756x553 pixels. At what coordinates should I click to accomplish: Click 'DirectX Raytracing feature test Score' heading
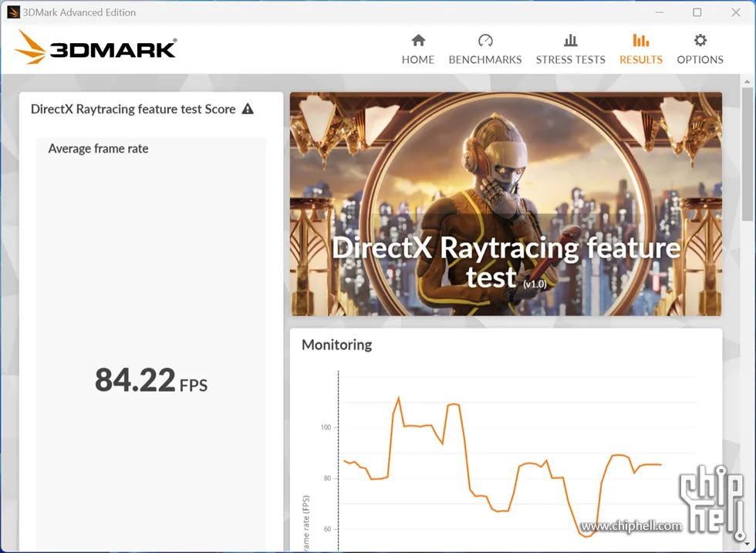click(133, 109)
